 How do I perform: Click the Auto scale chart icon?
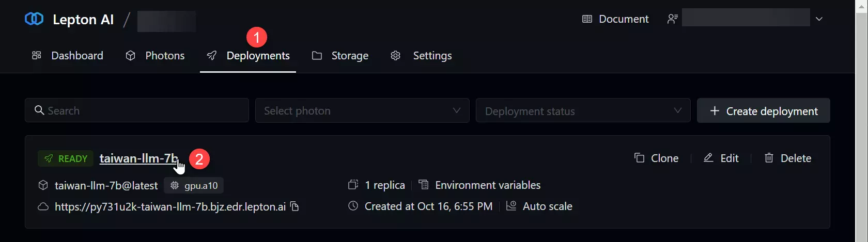(511, 206)
